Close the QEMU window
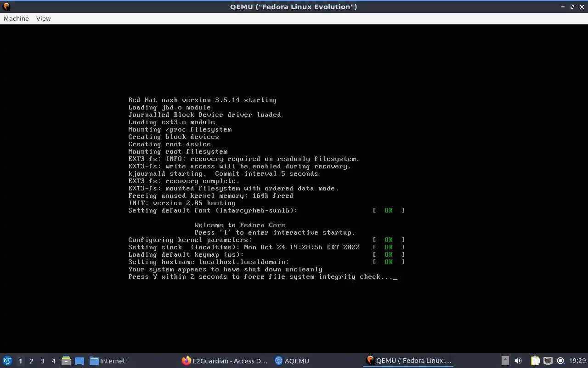Viewport: 588px width, 368px height. click(582, 7)
